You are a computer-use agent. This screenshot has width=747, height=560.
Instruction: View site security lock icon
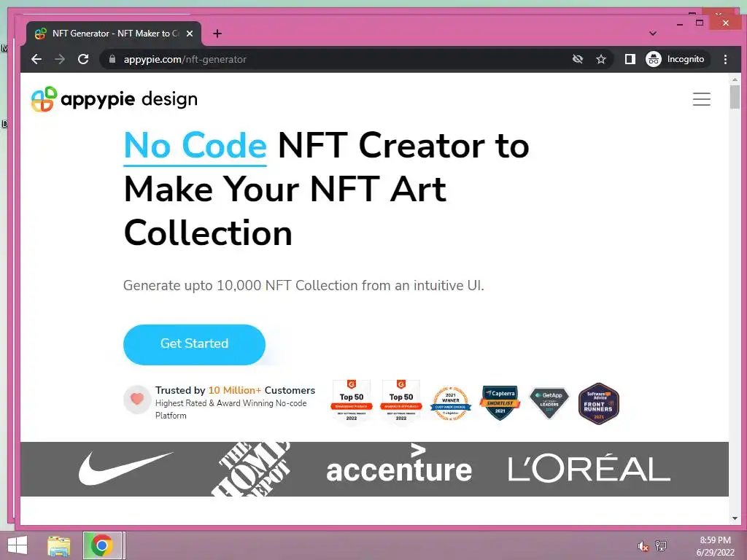[x=112, y=59]
